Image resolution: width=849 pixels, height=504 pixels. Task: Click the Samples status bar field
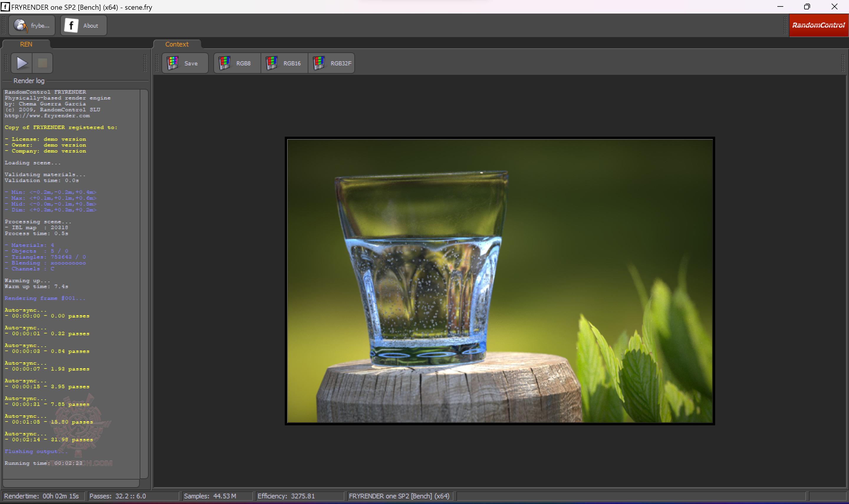click(x=217, y=496)
